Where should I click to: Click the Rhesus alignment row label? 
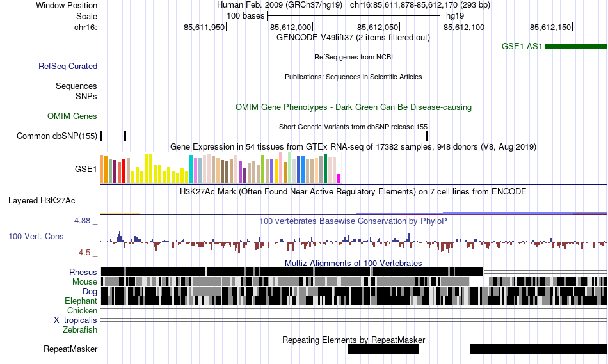[83, 272]
